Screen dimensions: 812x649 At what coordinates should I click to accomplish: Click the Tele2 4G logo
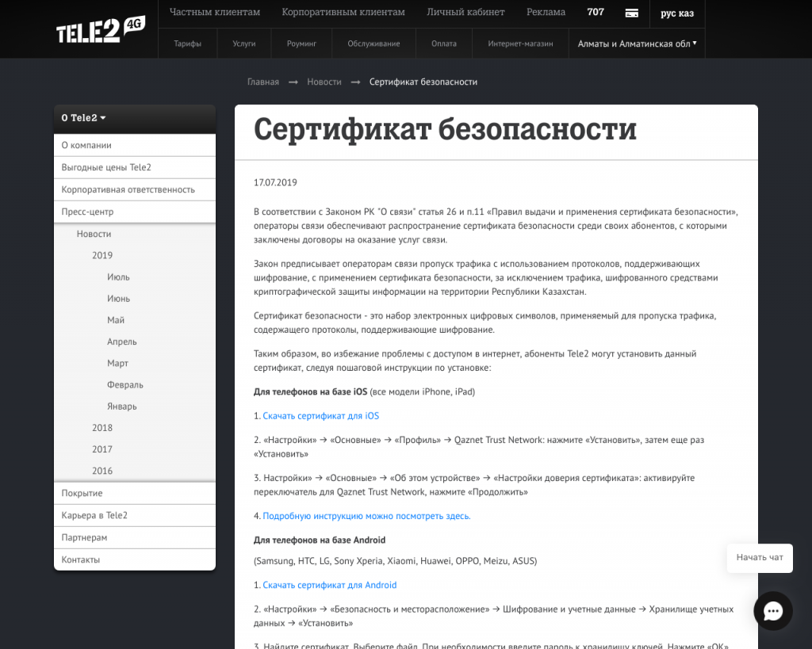pyautogui.click(x=101, y=30)
